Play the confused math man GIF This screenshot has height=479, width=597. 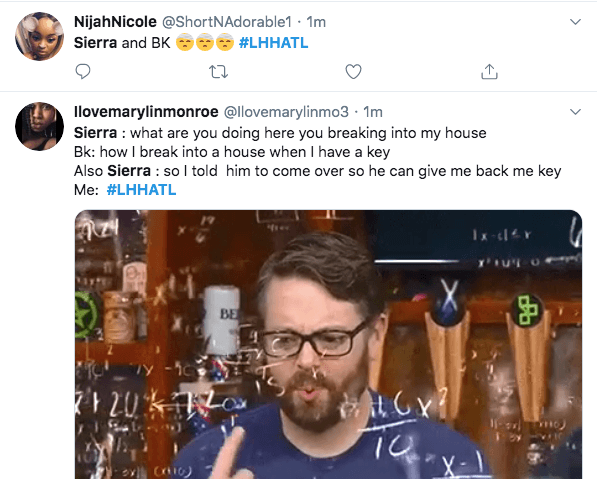[x=328, y=345]
